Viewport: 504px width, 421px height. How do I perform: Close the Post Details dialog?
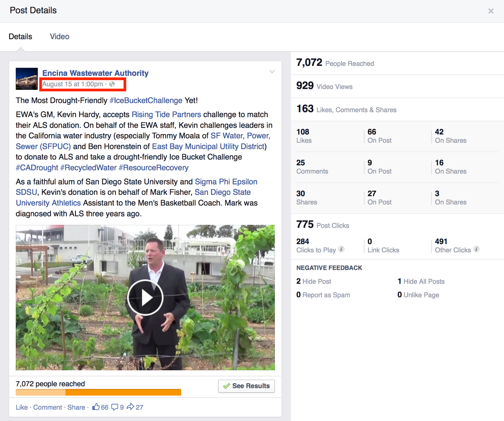491,11
